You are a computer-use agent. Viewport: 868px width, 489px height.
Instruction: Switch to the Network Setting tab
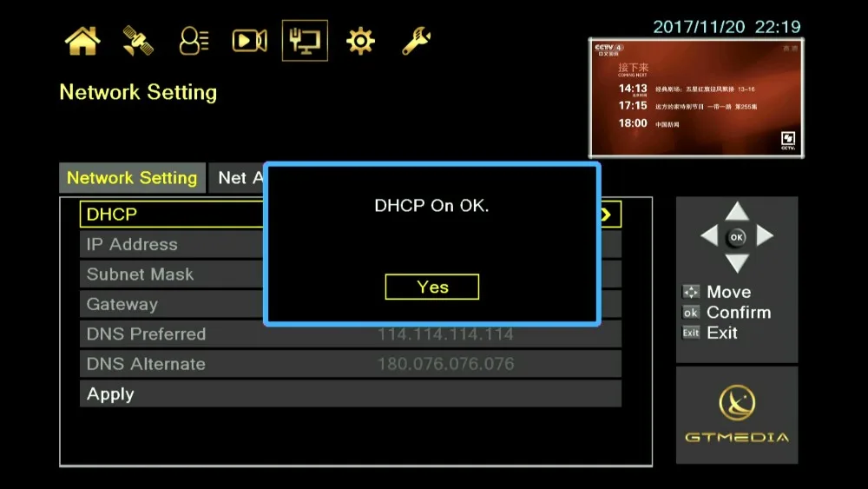(x=132, y=178)
